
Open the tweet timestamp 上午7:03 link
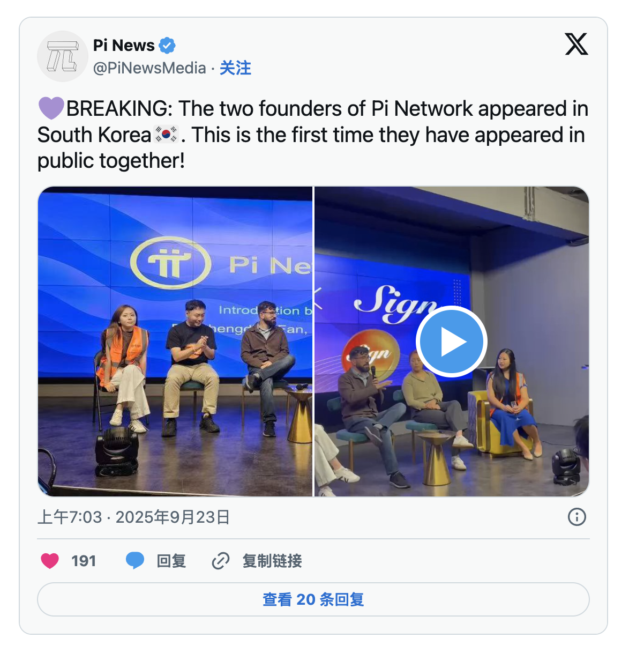133,517
